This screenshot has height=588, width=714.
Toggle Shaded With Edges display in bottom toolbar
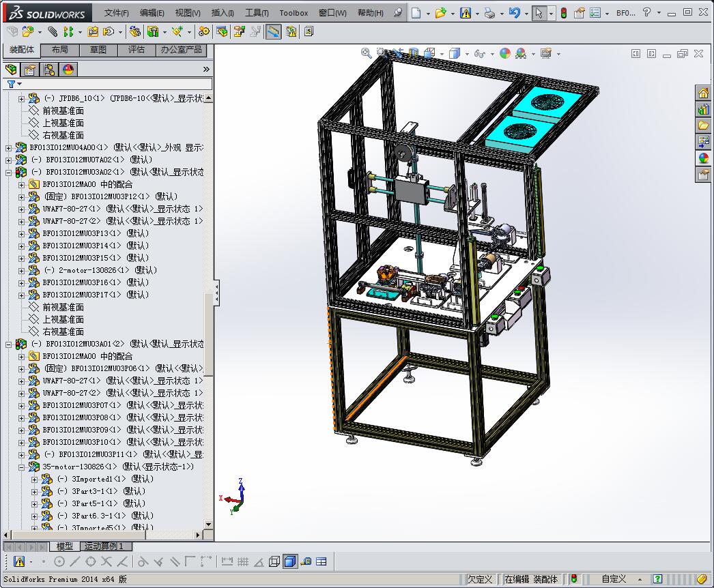pos(289,561)
